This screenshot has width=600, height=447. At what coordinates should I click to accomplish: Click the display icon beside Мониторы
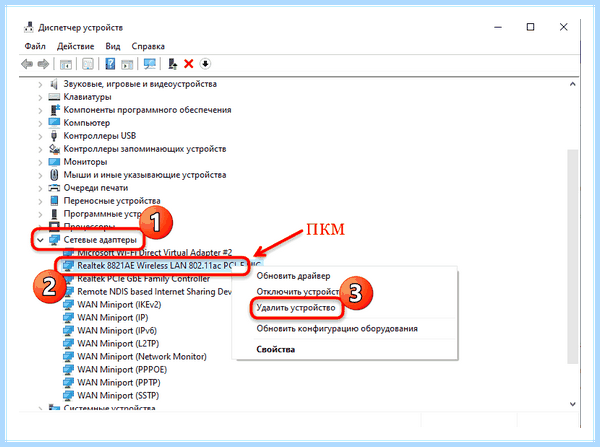54,162
